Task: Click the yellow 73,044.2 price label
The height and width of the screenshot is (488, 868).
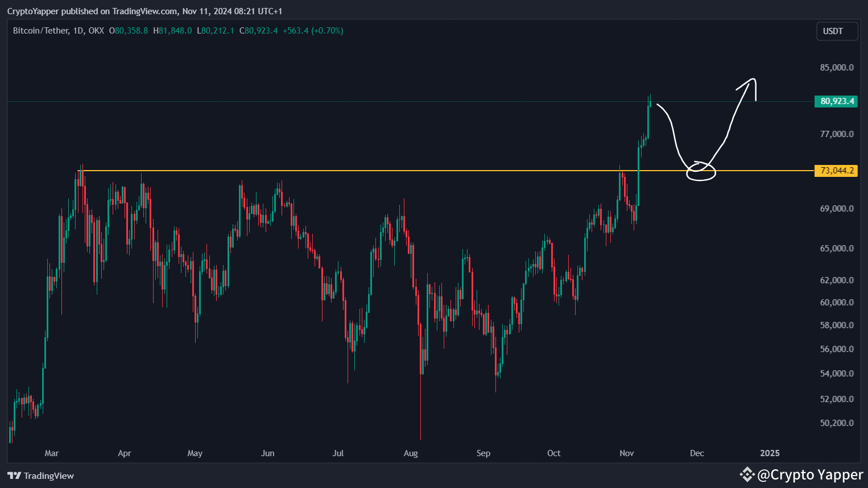Action: (836, 171)
